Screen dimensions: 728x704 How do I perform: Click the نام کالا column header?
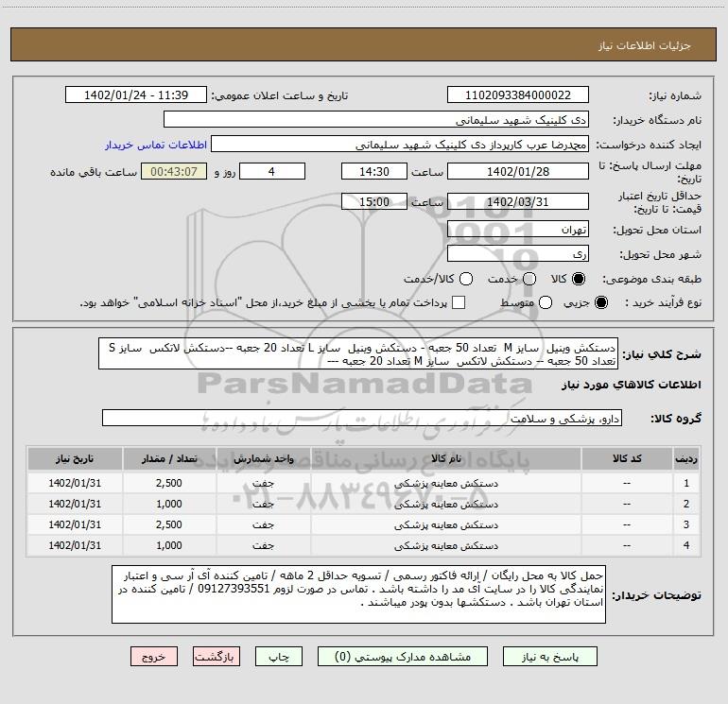445,458
